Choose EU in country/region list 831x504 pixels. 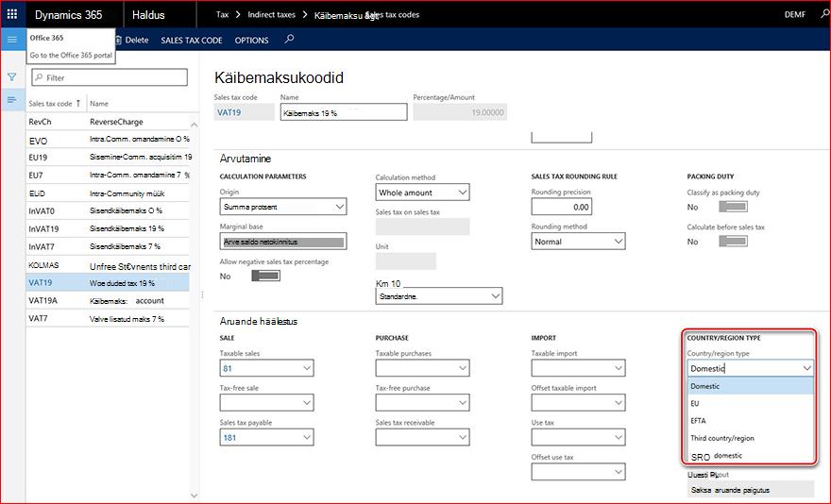[x=750, y=403]
